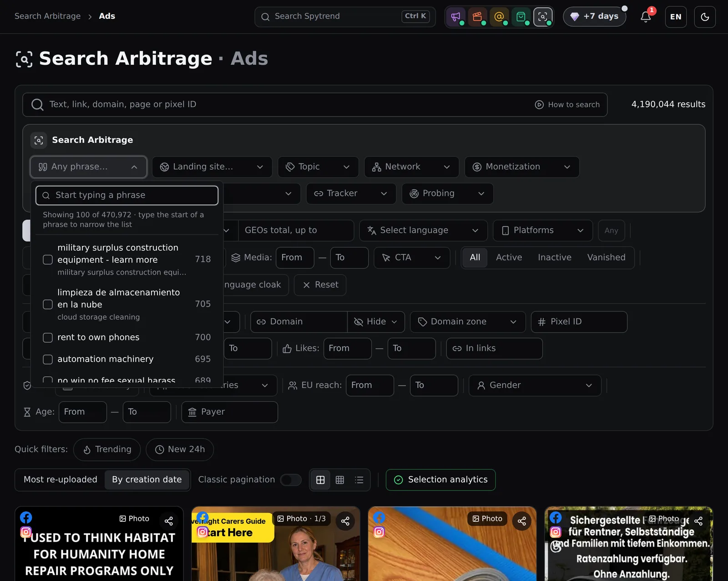This screenshot has height=581, width=728.
Task: Switch to compact grid view
Action: [340, 480]
